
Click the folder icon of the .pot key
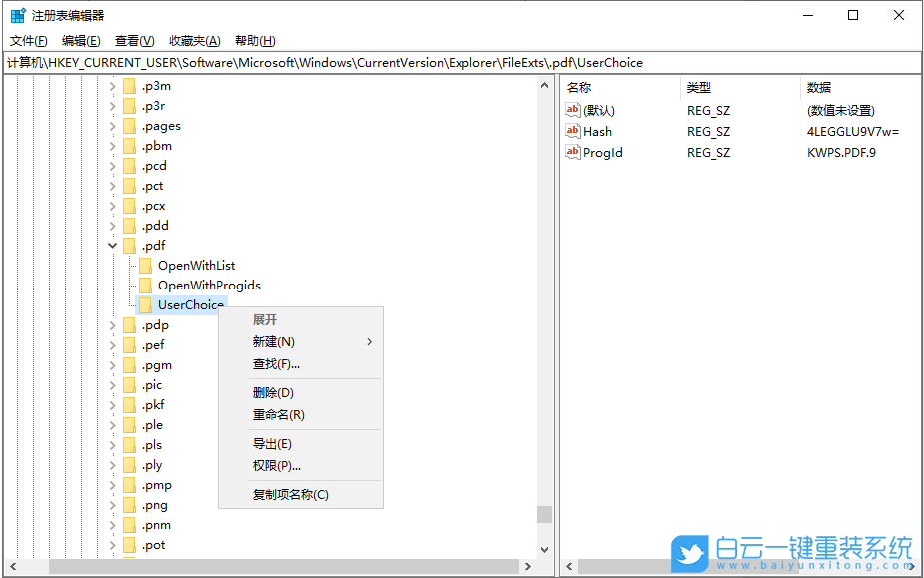(131, 544)
